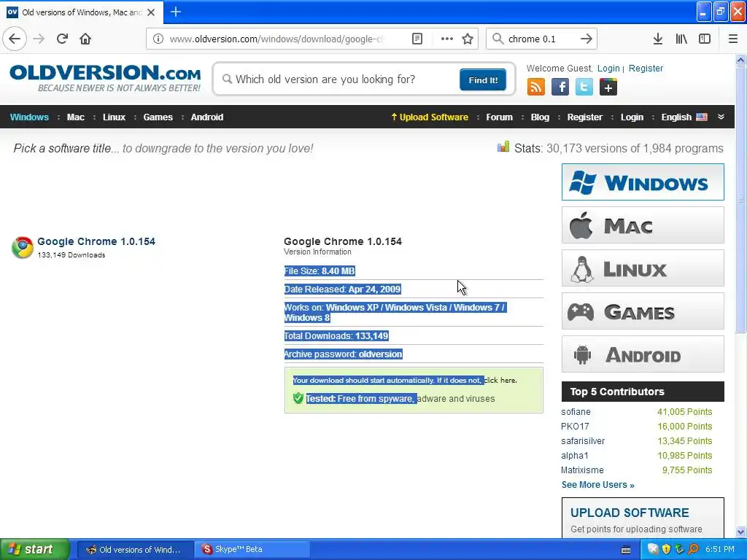Screen dimensions: 747x560
Task: Click the Old versions taskbar window button
Action: (135, 550)
